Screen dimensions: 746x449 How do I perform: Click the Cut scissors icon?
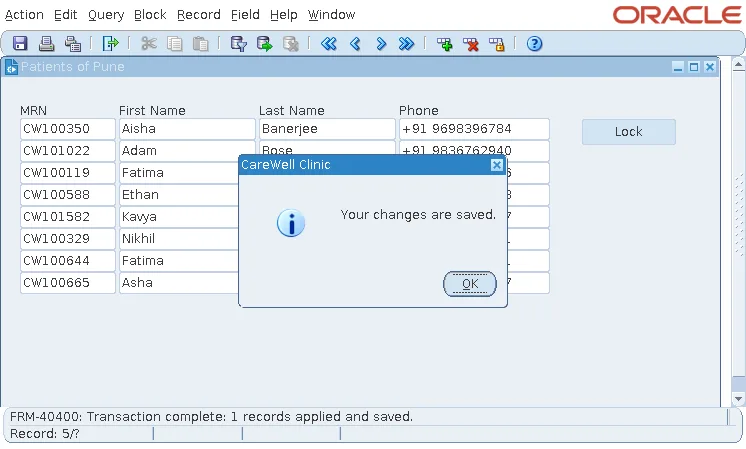tap(149, 44)
